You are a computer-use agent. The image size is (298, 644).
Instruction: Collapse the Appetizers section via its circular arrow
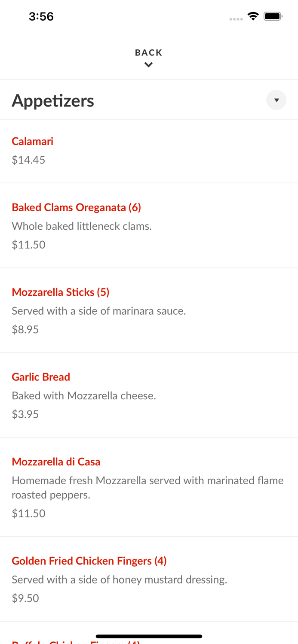tap(276, 100)
